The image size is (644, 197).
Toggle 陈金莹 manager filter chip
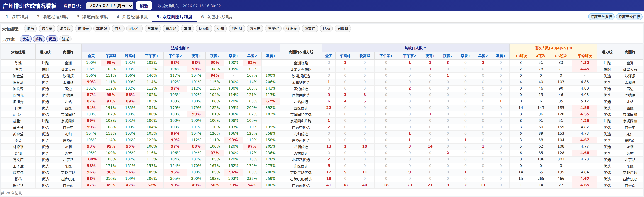pyautogui.click(x=47, y=29)
